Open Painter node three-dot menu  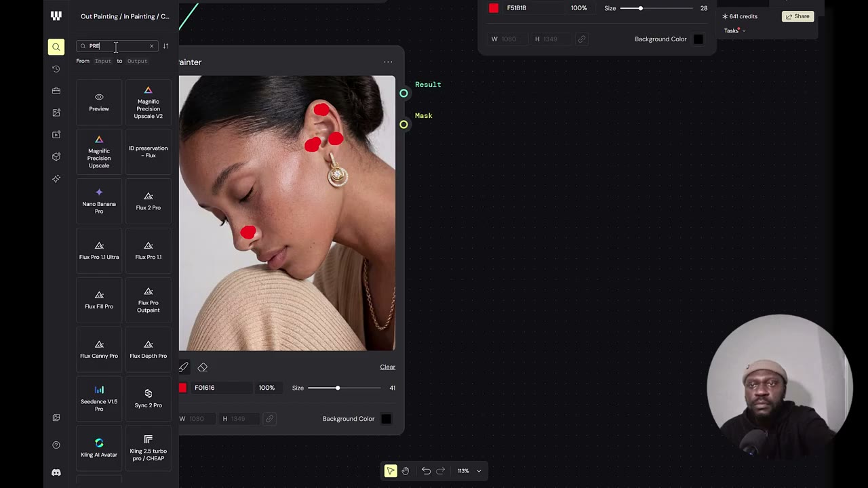[x=388, y=62]
